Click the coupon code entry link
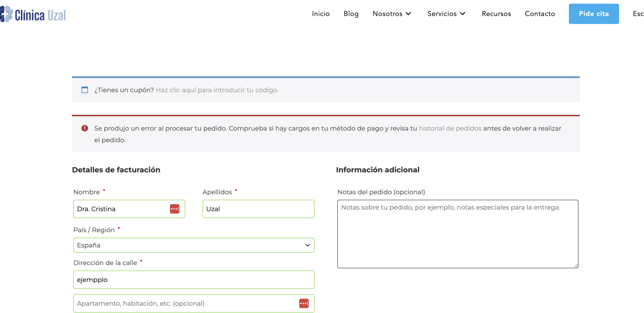 pos(216,90)
